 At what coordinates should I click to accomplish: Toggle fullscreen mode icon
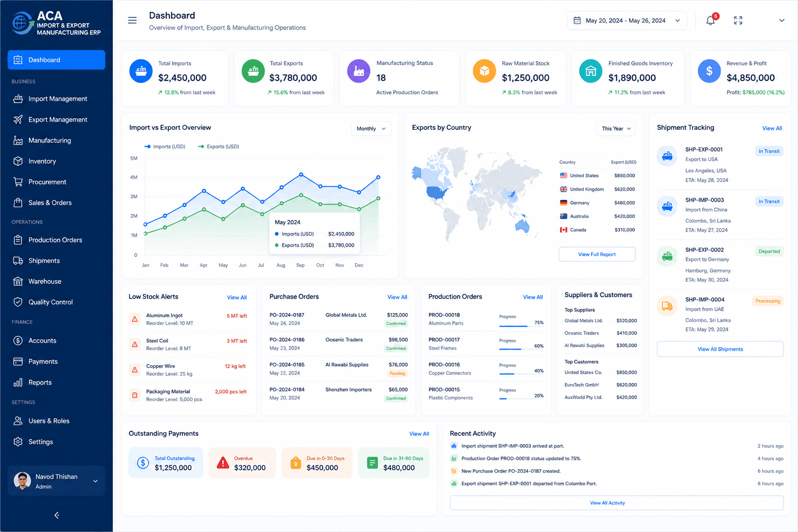pos(738,20)
